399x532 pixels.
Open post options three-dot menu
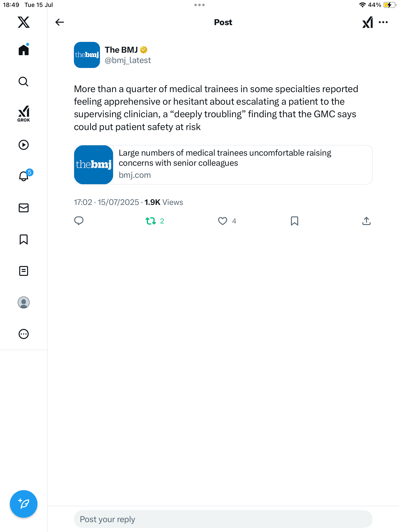click(383, 22)
